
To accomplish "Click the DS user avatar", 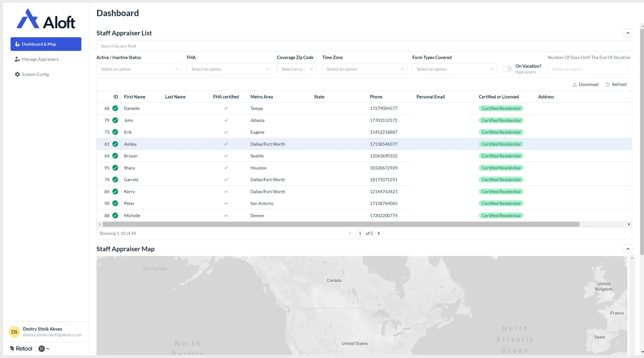I will tap(14, 332).
